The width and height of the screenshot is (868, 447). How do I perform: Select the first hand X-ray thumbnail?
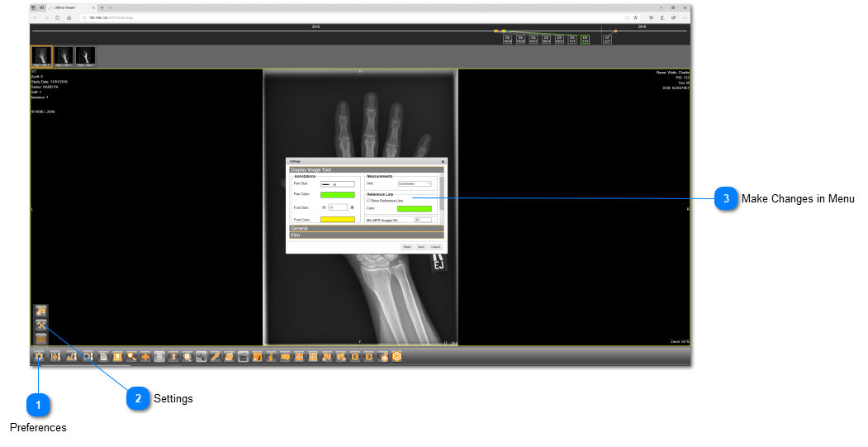click(41, 56)
